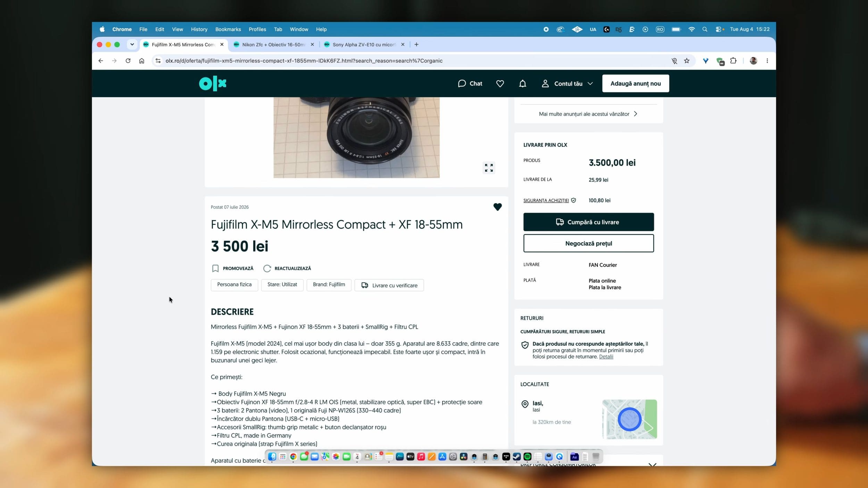View saved favorites via header heart icon

click(500, 84)
